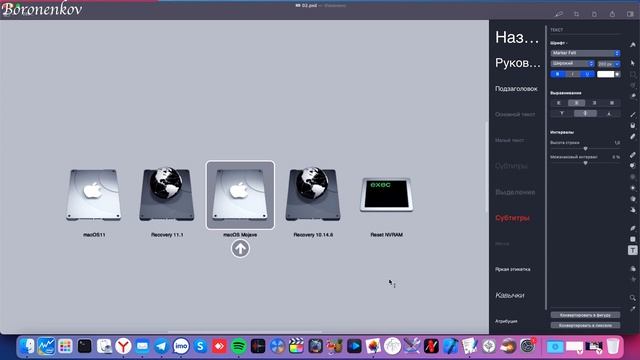Set vertical alignment to bottom
This screenshot has height=360, width=640.
609,113
